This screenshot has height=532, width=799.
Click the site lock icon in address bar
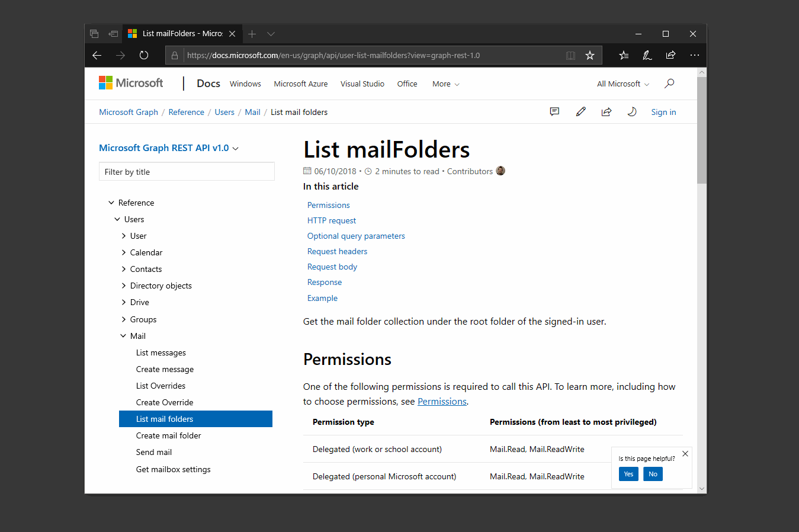[x=175, y=55]
